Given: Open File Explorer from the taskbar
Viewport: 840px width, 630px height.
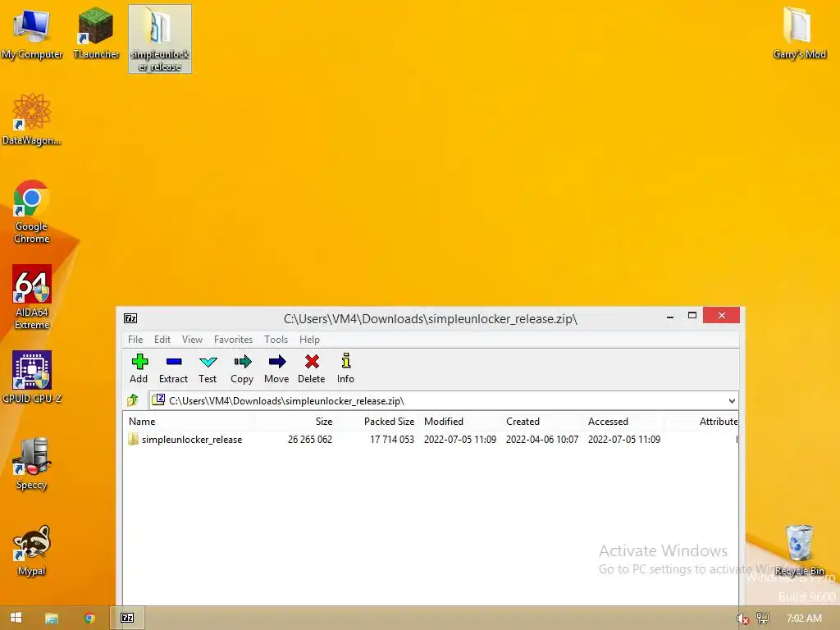Looking at the screenshot, I should [x=52, y=619].
